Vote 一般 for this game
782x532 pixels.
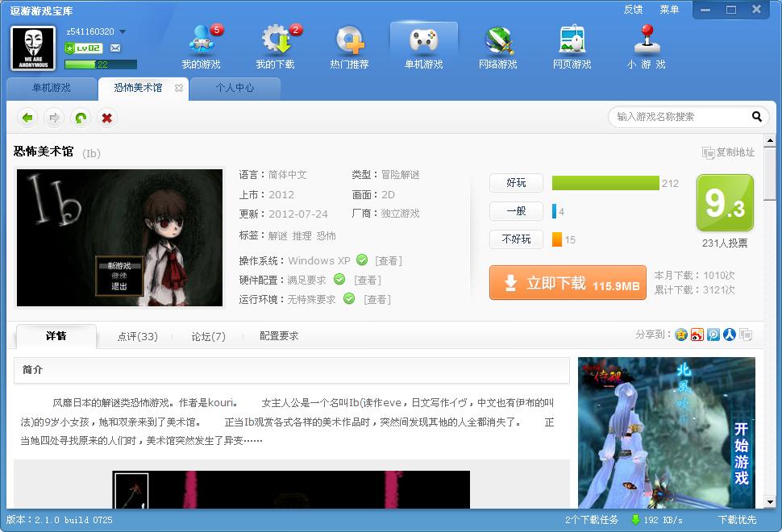pos(516,211)
